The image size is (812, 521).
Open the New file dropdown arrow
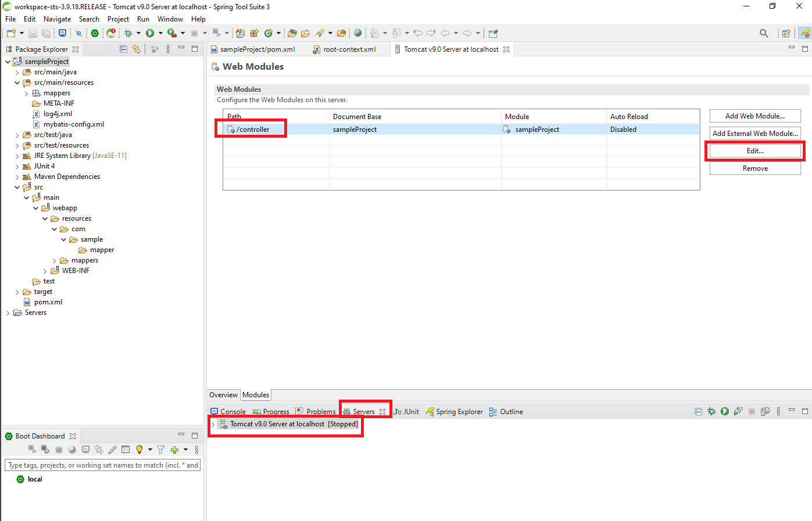22,33
